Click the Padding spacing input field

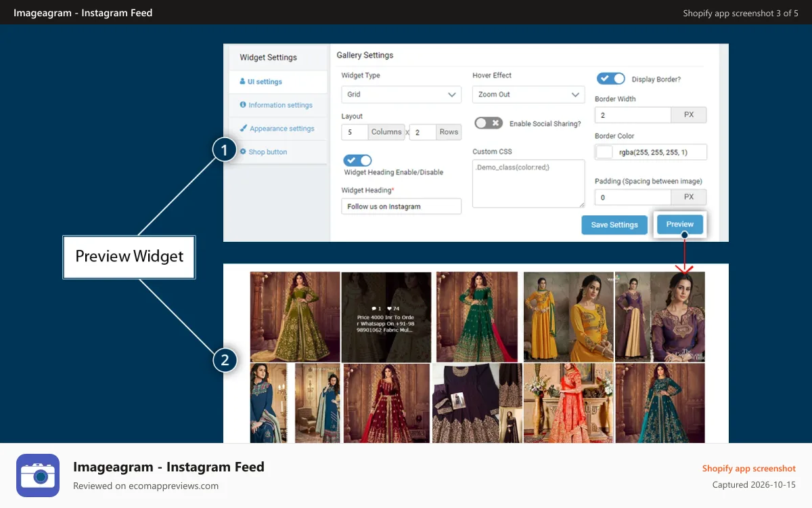(633, 197)
